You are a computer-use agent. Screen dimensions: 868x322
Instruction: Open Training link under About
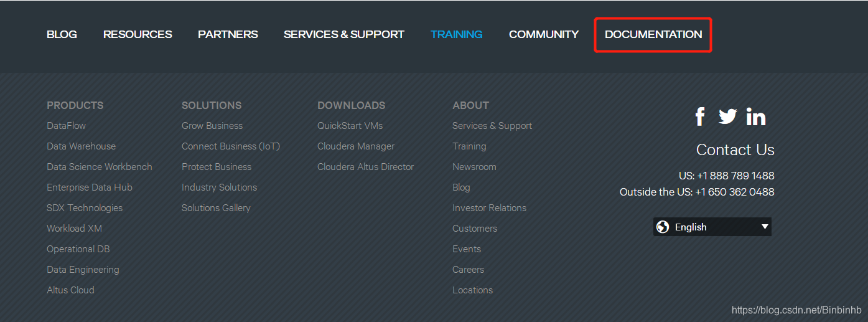(x=469, y=146)
